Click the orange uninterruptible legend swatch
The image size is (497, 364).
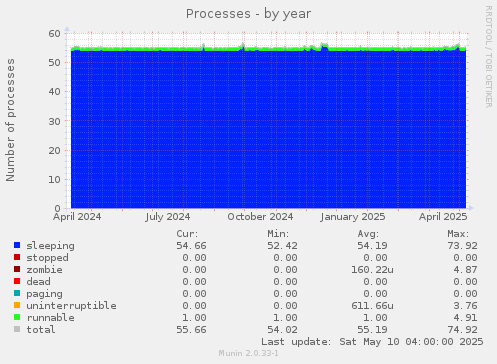pos(17,305)
